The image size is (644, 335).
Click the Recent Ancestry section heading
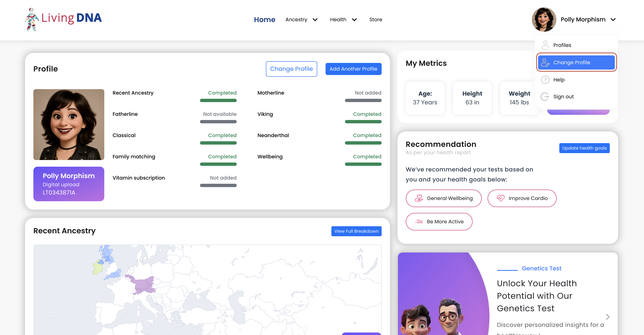click(64, 231)
